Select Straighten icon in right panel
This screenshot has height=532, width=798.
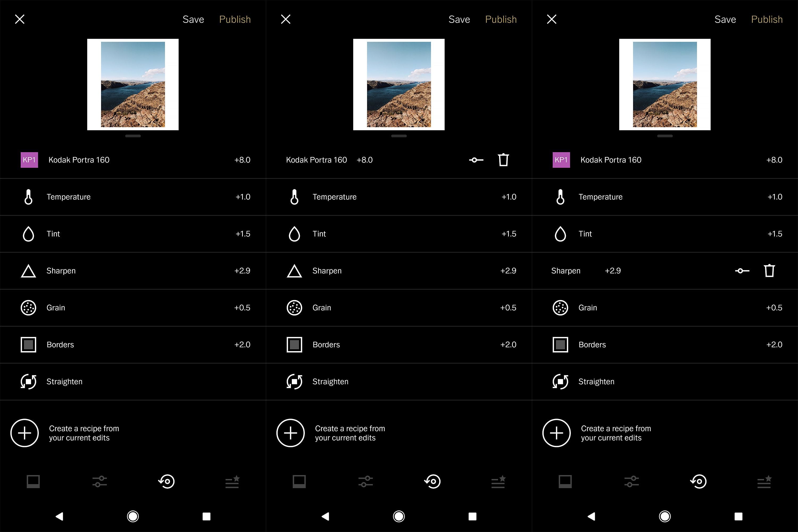[x=560, y=382]
